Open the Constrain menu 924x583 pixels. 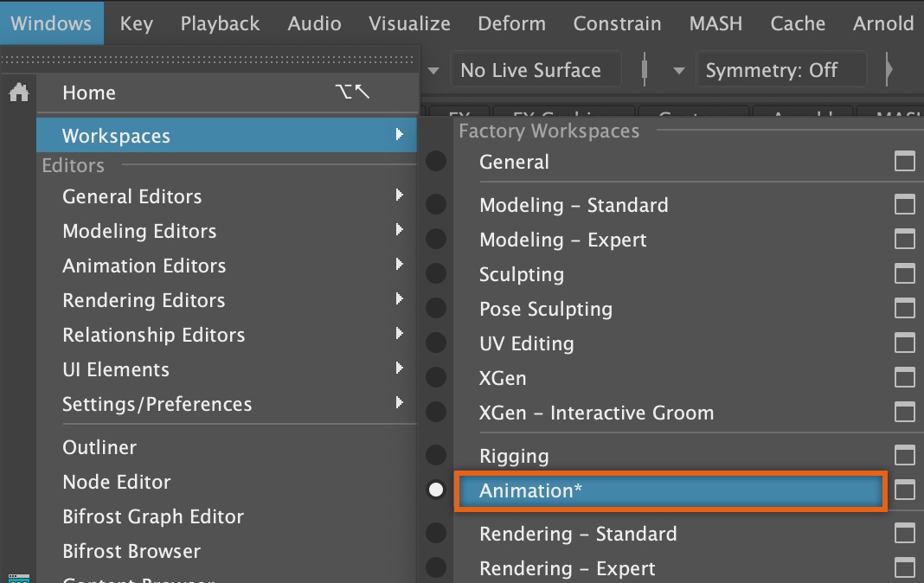617,23
